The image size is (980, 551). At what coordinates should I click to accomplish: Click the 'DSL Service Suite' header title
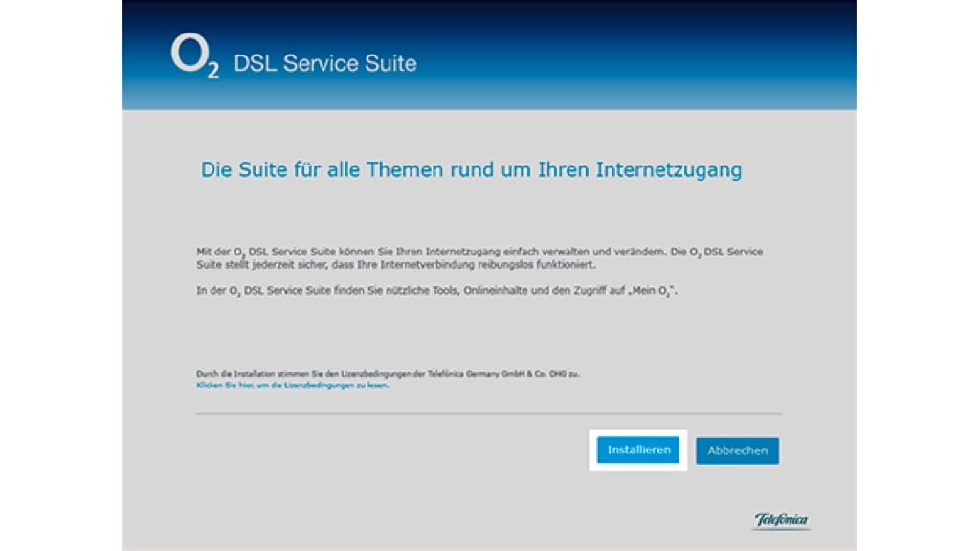coord(325,63)
